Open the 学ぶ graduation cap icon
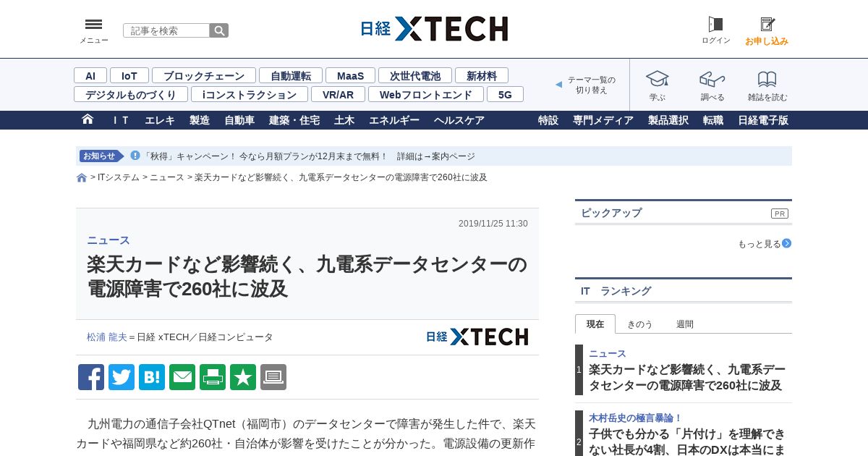 [x=658, y=79]
